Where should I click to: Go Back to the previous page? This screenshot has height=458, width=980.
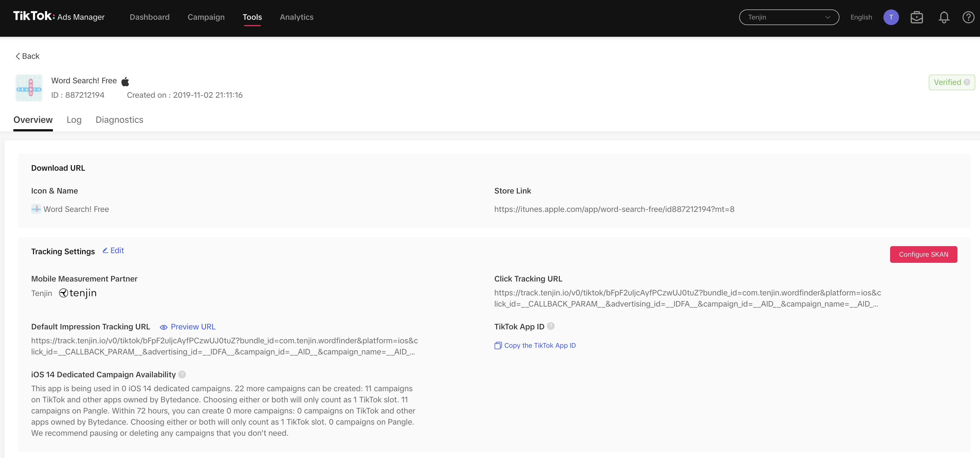point(27,56)
